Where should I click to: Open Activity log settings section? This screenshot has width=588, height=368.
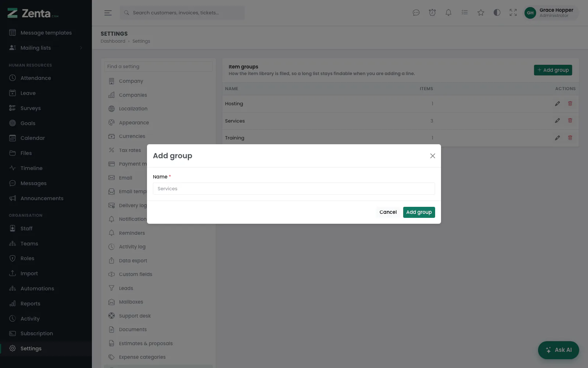click(x=158, y=247)
